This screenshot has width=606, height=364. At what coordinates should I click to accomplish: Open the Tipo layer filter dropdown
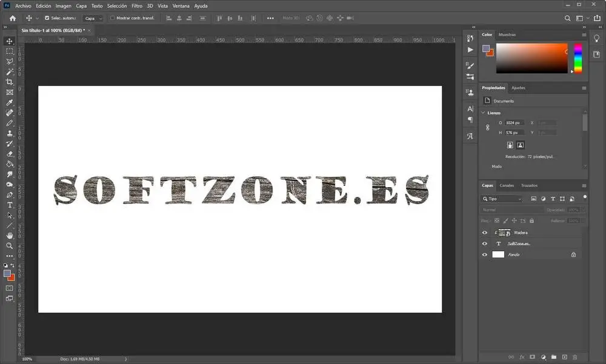tap(502, 199)
